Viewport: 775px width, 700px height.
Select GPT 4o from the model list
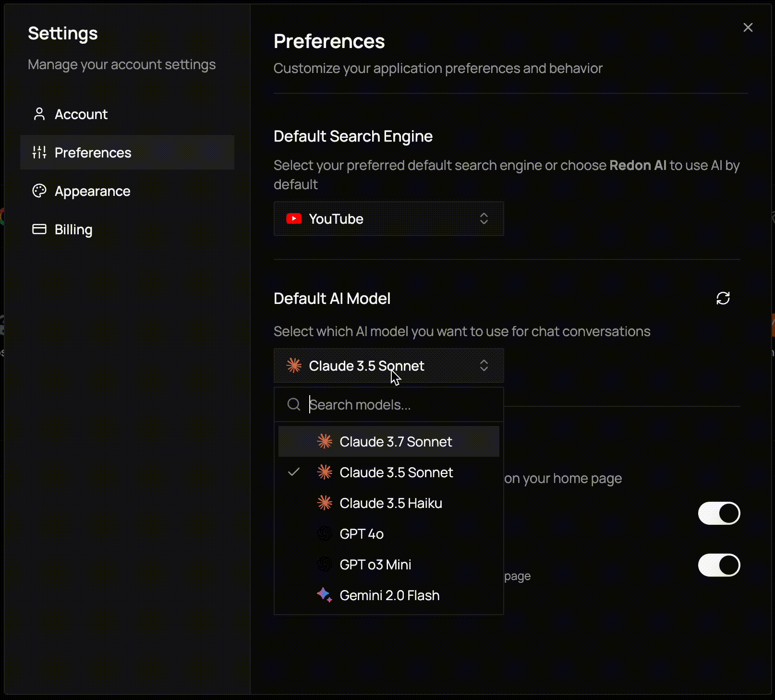tap(362, 533)
